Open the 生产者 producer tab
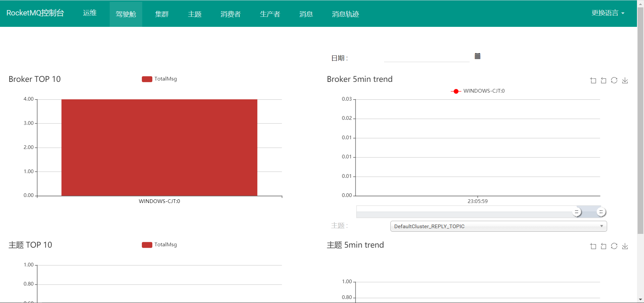This screenshot has height=303, width=644. pos(270,14)
